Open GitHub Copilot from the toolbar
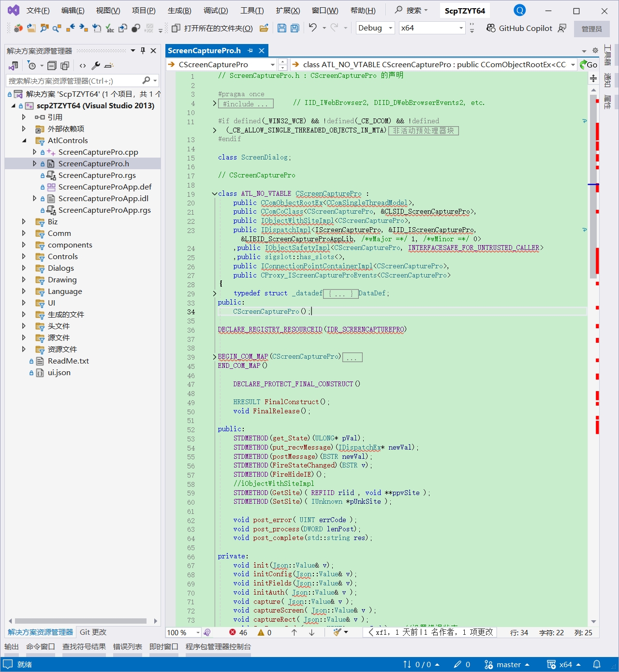Viewport: 619px width, 672px height. pyautogui.click(x=519, y=28)
